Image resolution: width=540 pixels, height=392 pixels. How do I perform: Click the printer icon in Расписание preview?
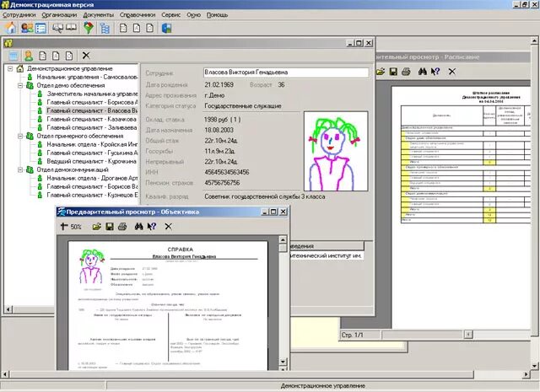[406, 72]
